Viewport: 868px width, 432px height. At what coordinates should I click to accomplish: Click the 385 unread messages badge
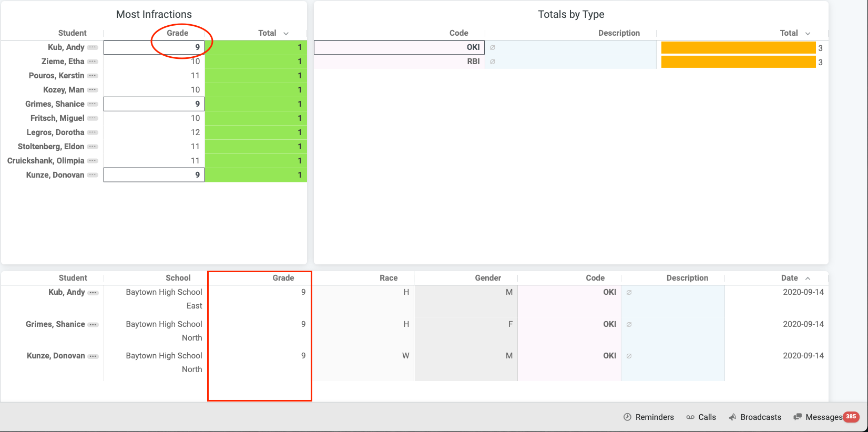851,417
